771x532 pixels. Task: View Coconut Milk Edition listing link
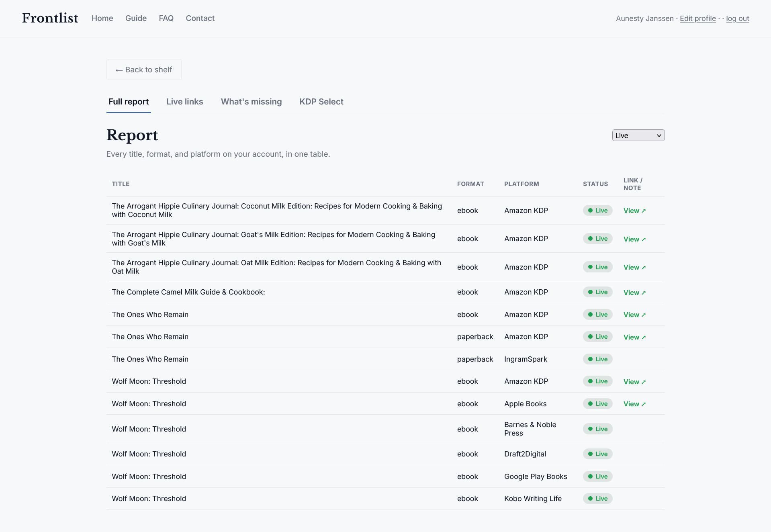634,211
